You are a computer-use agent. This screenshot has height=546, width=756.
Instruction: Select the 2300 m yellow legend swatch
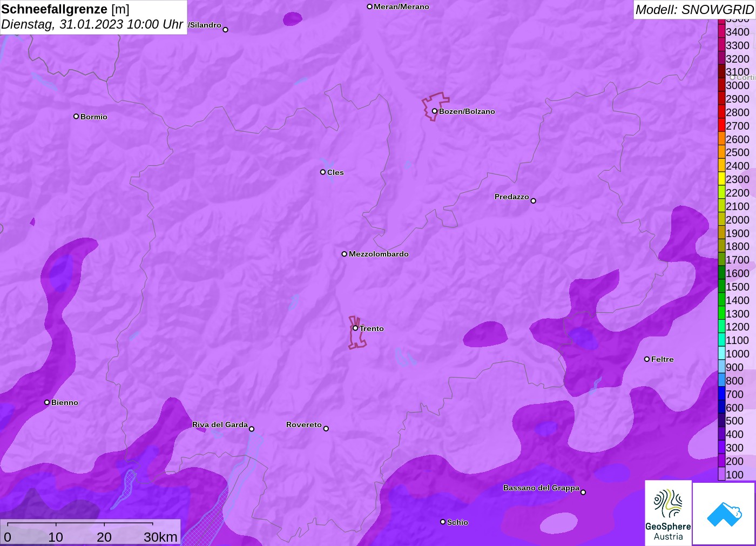coord(721,179)
